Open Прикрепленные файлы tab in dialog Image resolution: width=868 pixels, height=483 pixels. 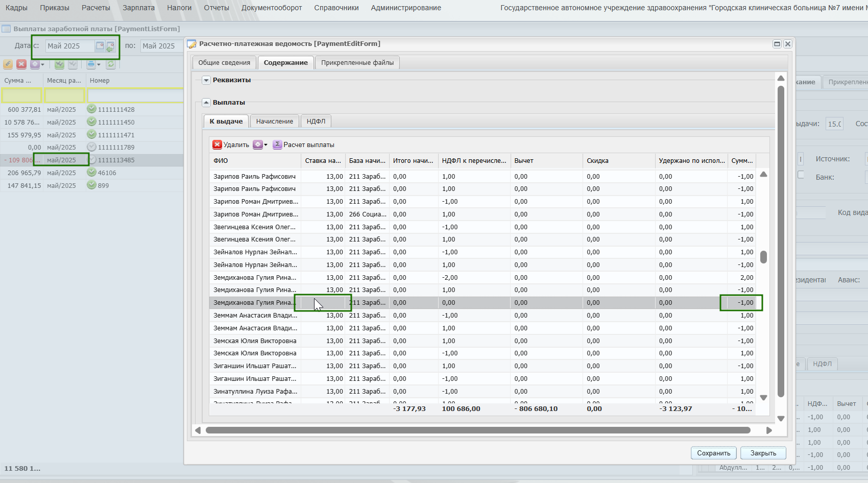(x=357, y=63)
